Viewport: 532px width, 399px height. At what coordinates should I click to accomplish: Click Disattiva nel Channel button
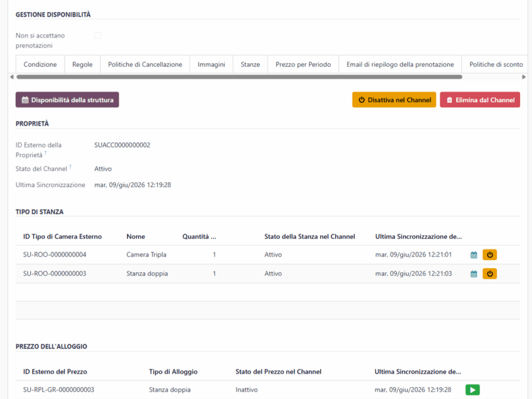point(394,100)
